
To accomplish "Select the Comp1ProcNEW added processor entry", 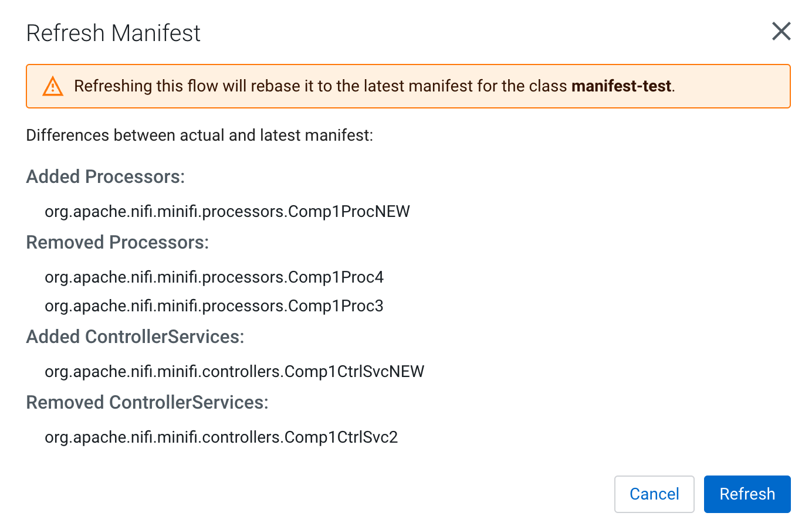I will [x=227, y=211].
